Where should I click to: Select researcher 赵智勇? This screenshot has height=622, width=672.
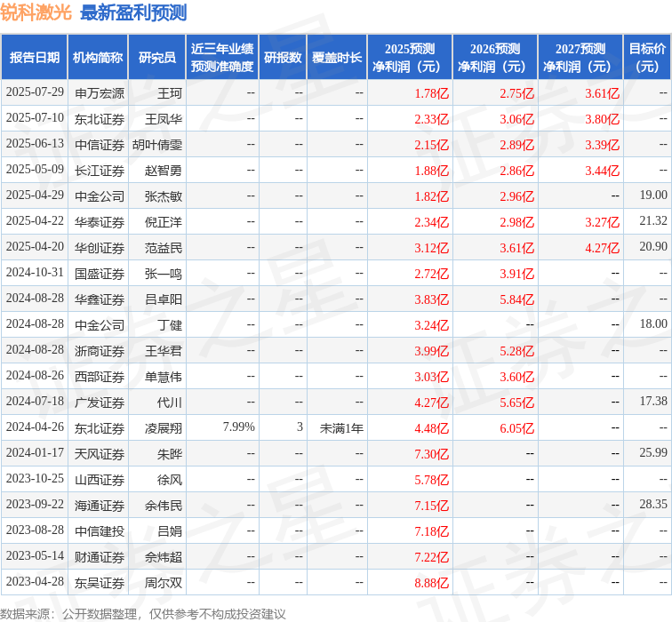pos(164,171)
